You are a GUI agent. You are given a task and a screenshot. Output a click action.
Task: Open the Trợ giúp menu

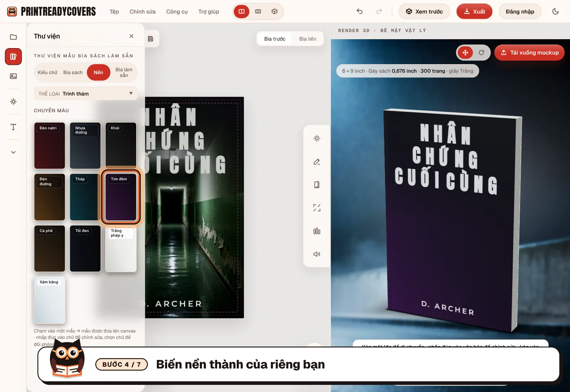click(209, 11)
